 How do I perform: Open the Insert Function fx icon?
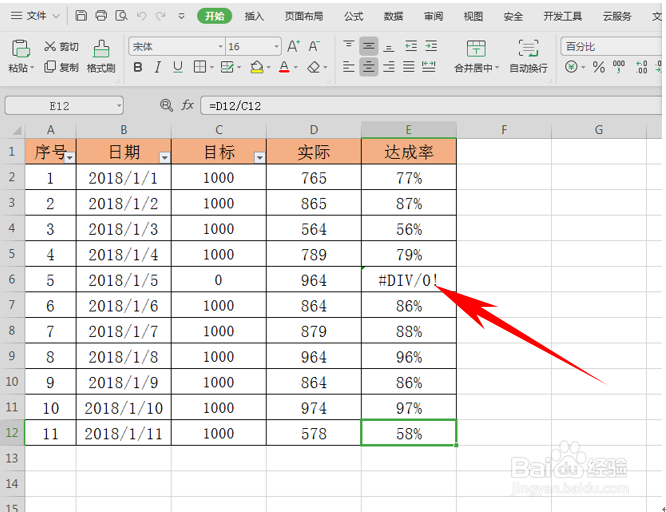[x=187, y=105]
